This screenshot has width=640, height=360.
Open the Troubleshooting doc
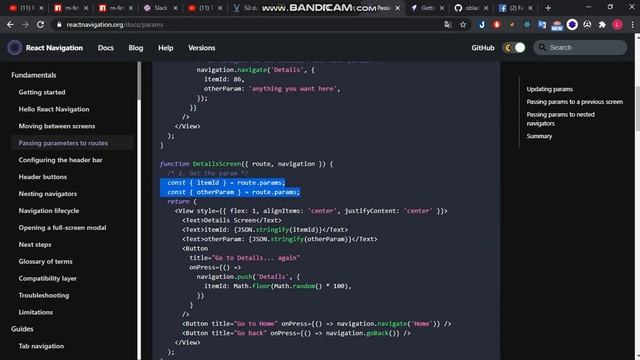[44, 296]
